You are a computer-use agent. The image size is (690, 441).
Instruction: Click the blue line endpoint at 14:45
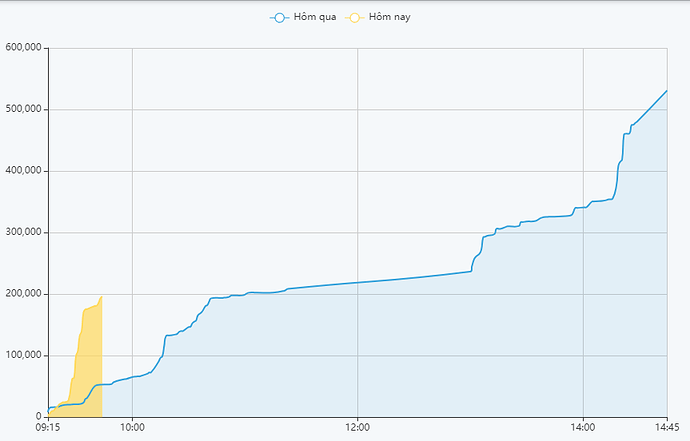coord(667,91)
